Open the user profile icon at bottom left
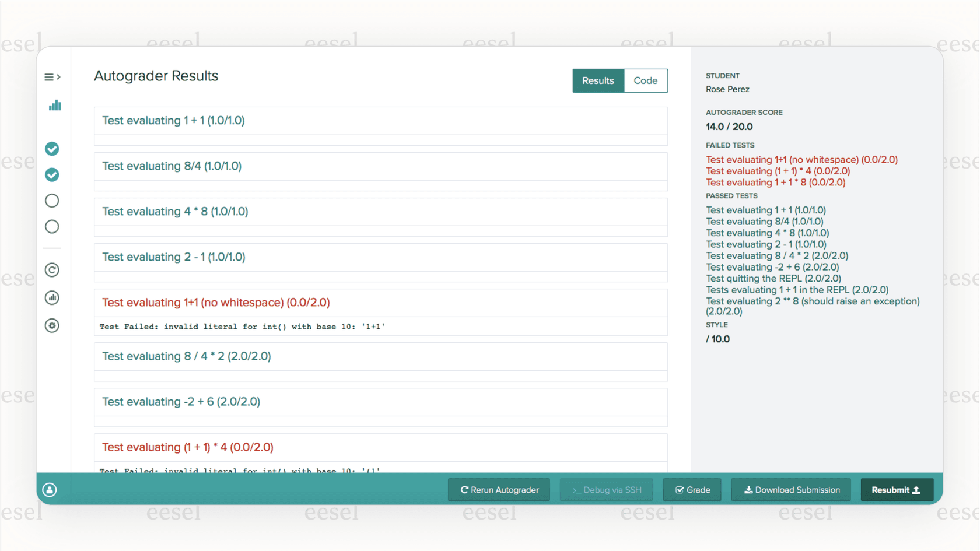This screenshot has width=980, height=551. tap(50, 489)
